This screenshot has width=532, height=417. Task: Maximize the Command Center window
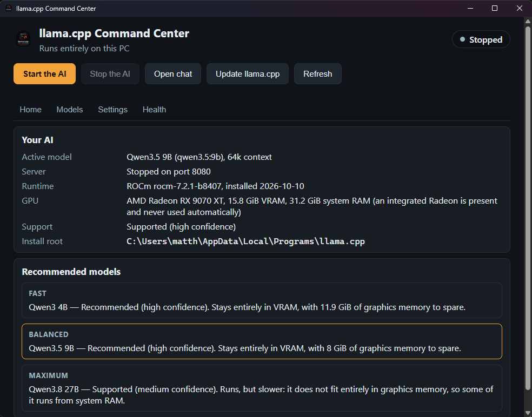pyautogui.click(x=495, y=8)
